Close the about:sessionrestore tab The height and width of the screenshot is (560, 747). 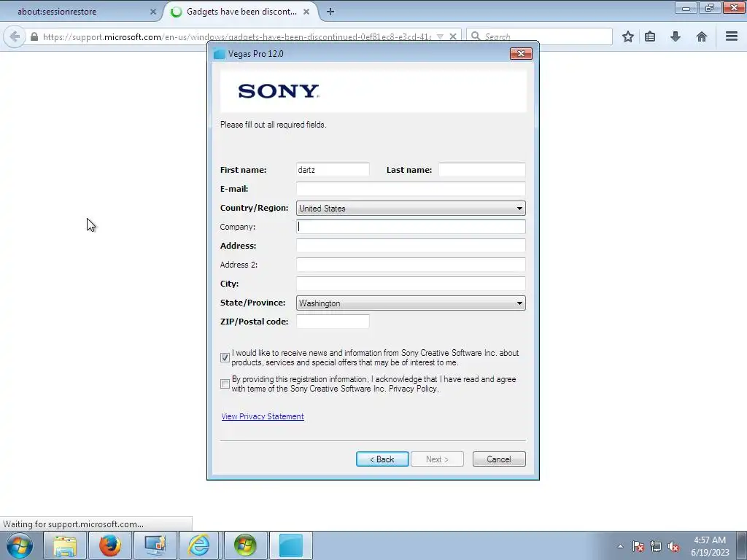(x=153, y=12)
